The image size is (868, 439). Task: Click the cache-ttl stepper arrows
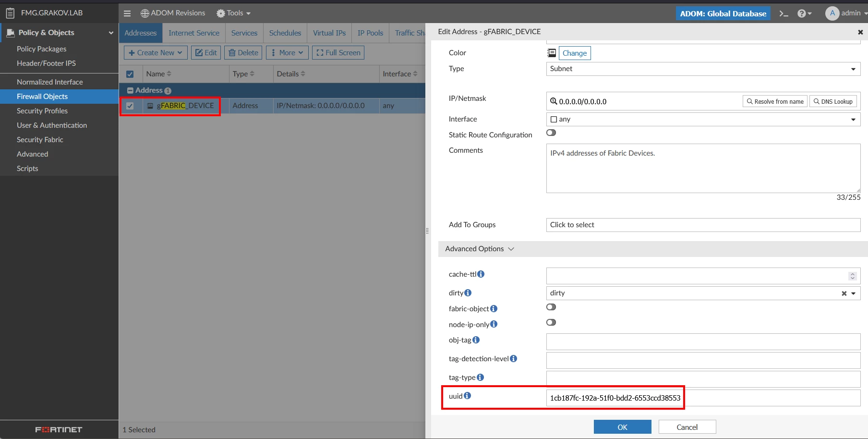click(853, 276)
